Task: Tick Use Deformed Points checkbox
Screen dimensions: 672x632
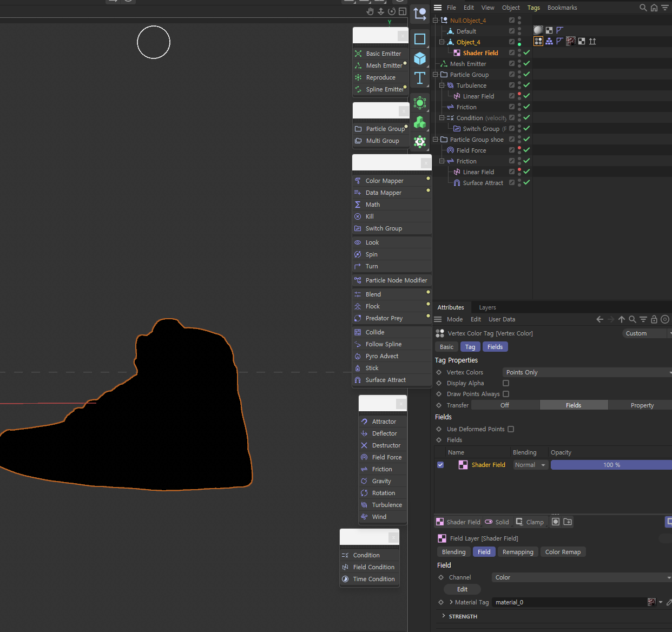Action: point(511,429)
